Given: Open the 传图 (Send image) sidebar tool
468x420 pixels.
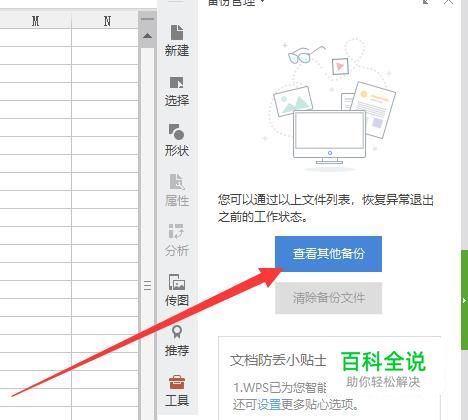Looking at the screenshot, I should [x=177, y=290].
